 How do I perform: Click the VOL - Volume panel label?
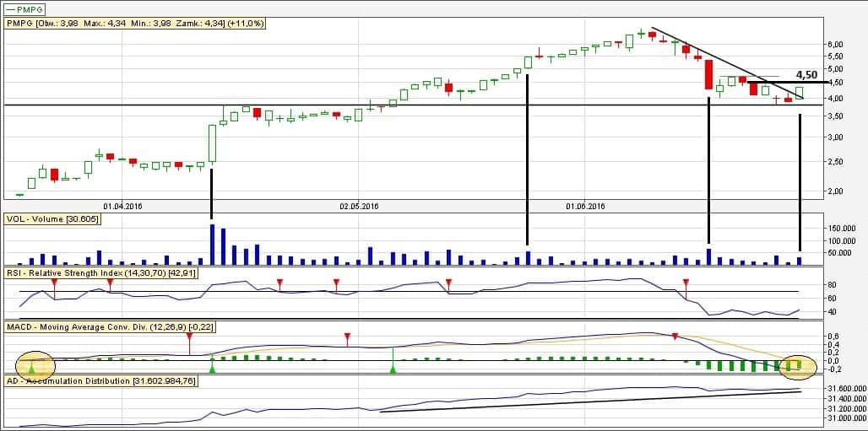(x=52, y=218)
